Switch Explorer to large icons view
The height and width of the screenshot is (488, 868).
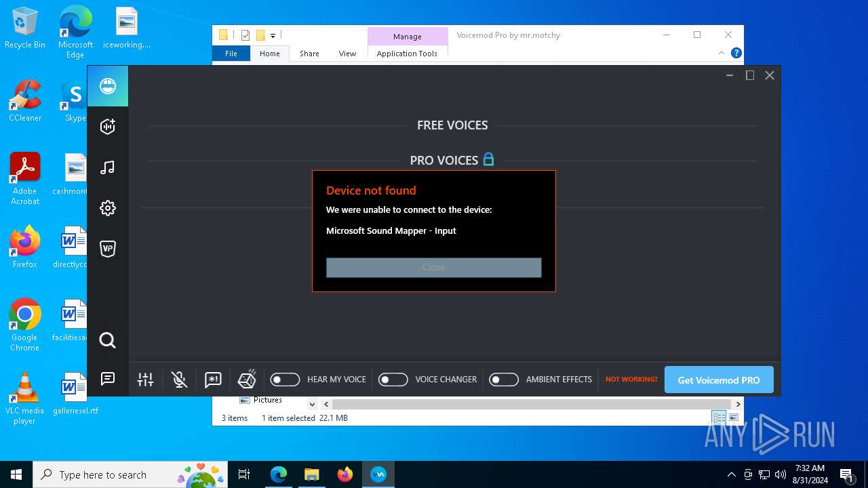coord(733,418)
